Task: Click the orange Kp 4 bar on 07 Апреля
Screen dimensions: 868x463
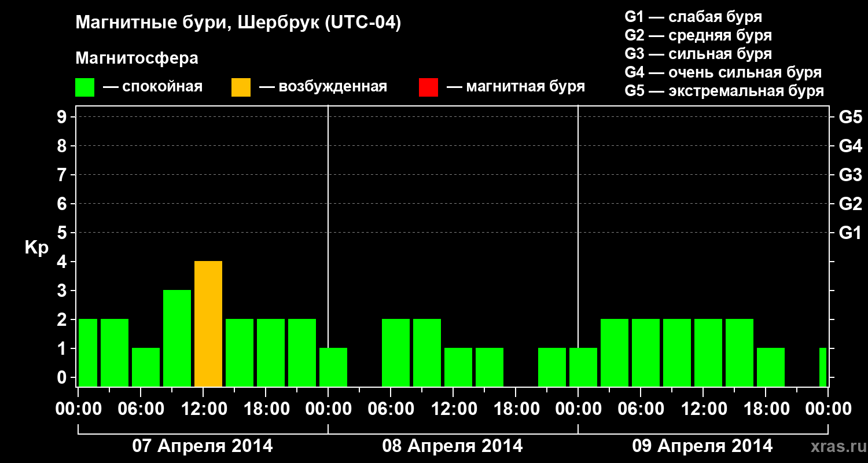Action: pyautogui.click(x=208, y=324)
